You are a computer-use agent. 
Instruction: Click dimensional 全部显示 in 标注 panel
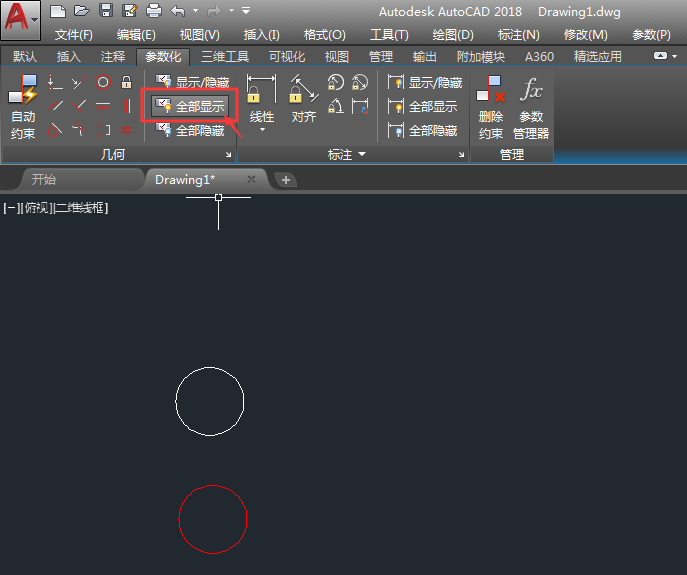pyautogui.click(x=423, y=106)
